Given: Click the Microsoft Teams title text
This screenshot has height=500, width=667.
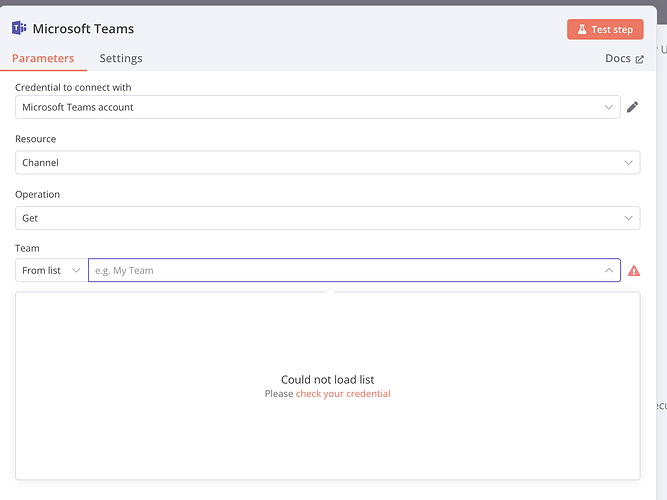Looking at the screenshot, I should click(x=83, y=29).
